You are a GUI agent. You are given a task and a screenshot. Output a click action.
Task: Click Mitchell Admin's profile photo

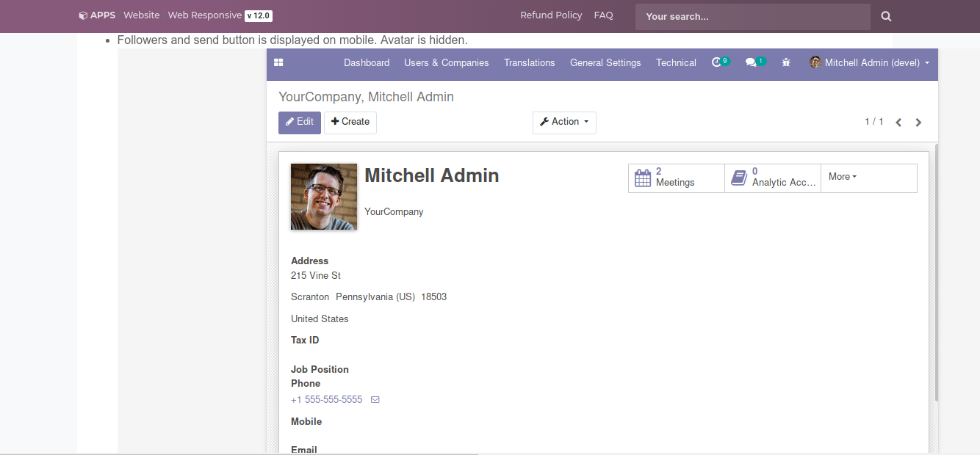pyautogui.click(x=324, y=197)
